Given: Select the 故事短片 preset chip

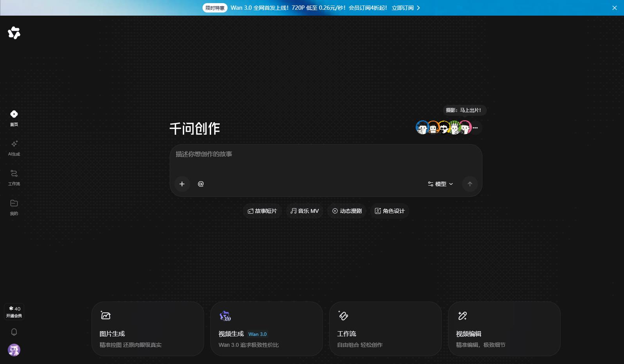Looking at the screenshot, I should (262, 211).
